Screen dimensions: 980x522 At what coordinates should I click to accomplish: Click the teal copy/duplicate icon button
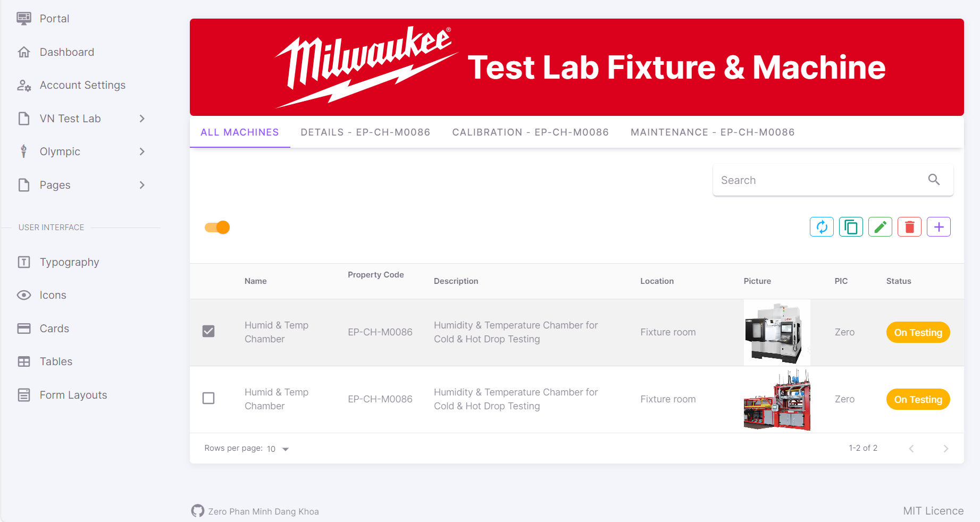pos(851,227)
